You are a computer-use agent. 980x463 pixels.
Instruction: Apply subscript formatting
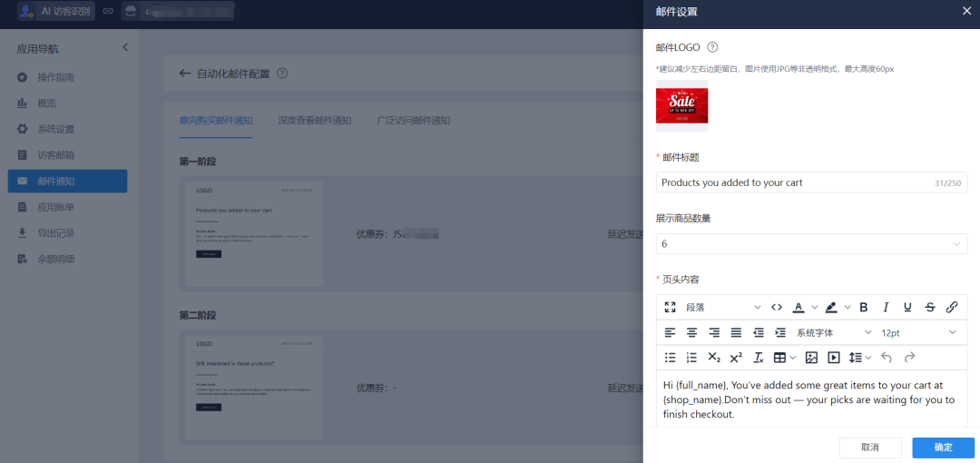pos(714,358)
